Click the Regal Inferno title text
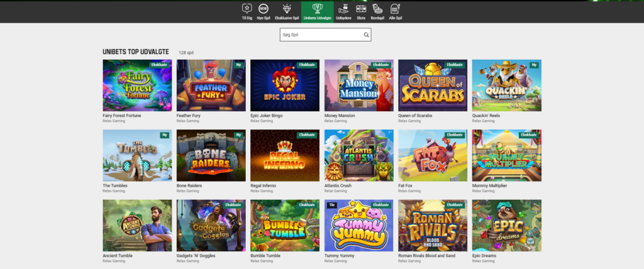 264,185
